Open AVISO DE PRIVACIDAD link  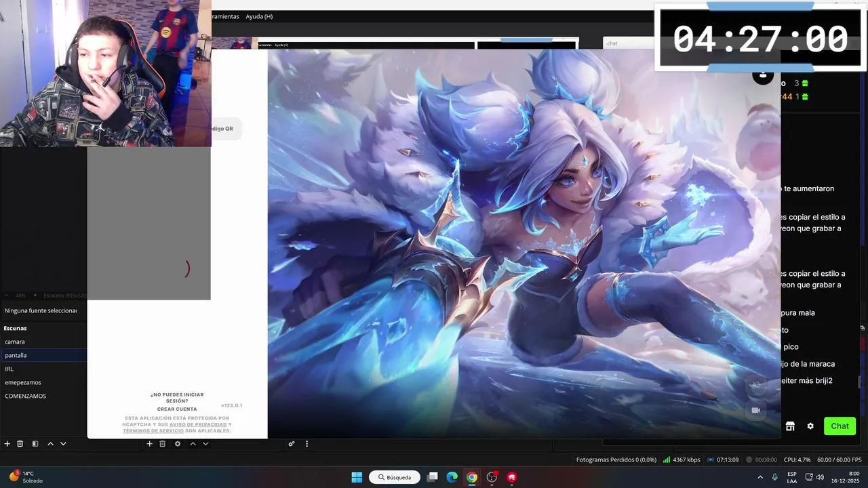198,424
